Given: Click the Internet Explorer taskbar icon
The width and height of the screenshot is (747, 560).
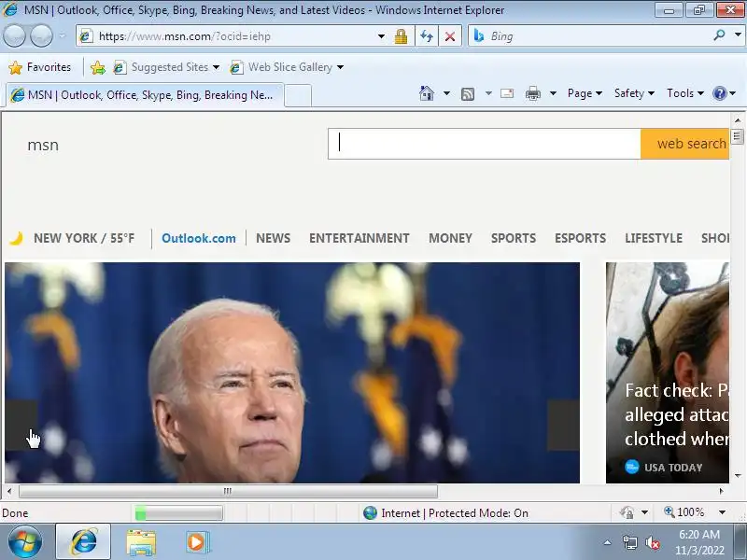Looking at the screenshot, I should [83, 542].
